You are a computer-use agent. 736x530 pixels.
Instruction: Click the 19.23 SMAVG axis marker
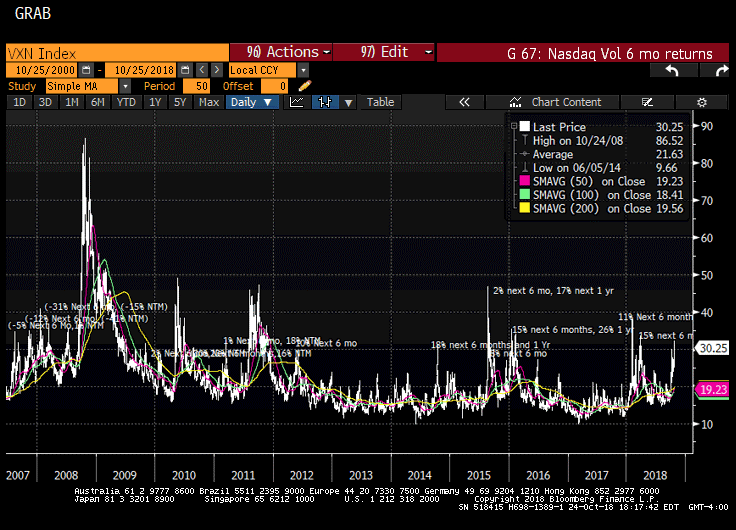[713, 390]
